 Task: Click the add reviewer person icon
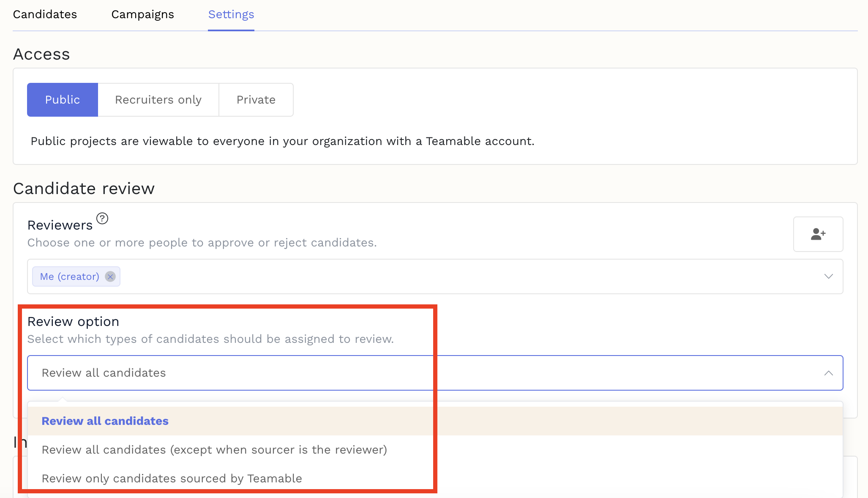pyautogui.click(x=818, y=234)
